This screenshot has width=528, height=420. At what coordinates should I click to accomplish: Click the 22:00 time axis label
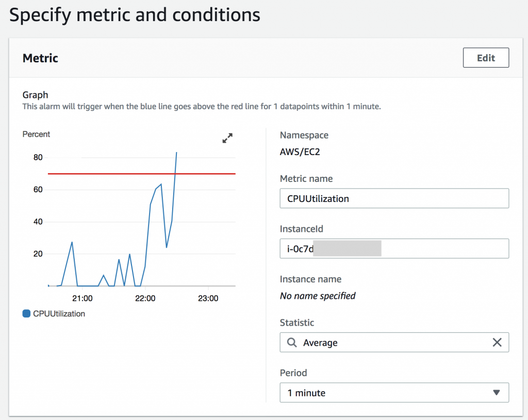pos(145,298)
